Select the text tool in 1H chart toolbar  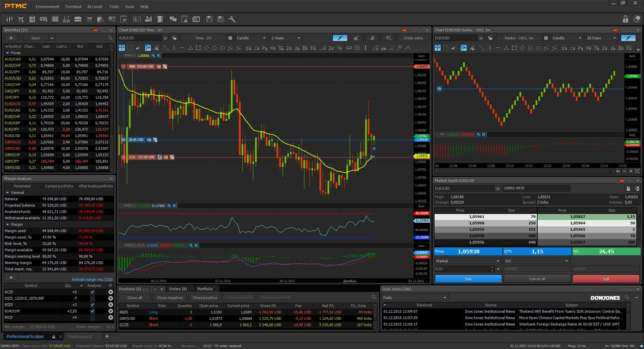pyautogui.click(x=365, y=48)
